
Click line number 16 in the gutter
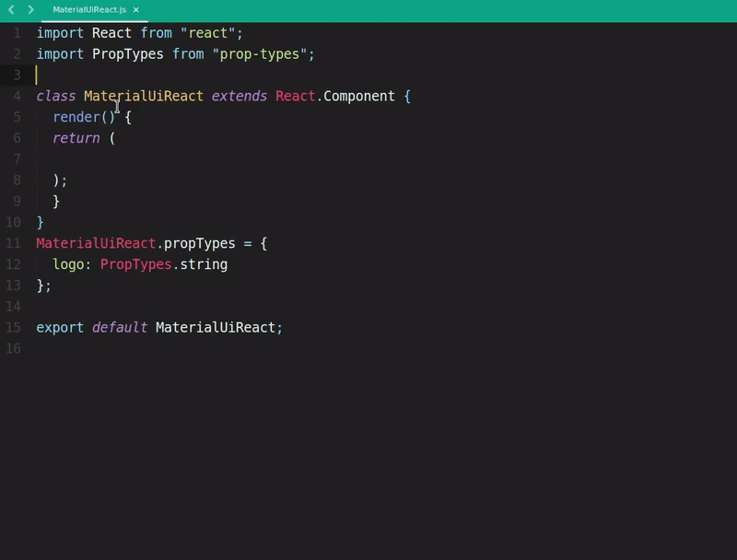coord(13,348)
